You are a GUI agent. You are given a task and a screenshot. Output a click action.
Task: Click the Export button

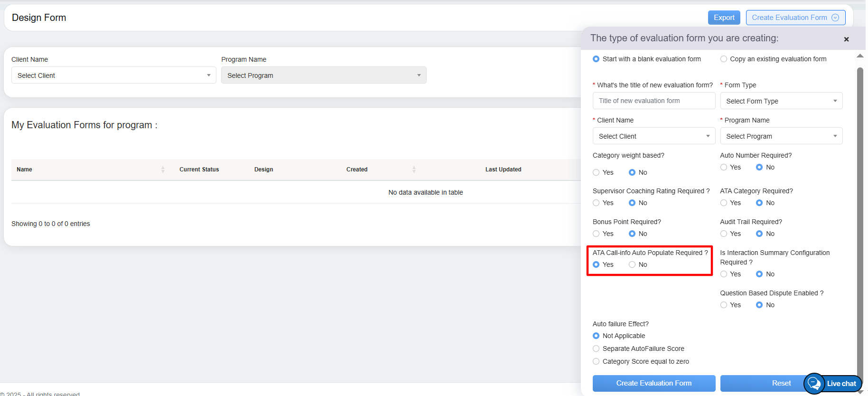(x=724, y=18)
